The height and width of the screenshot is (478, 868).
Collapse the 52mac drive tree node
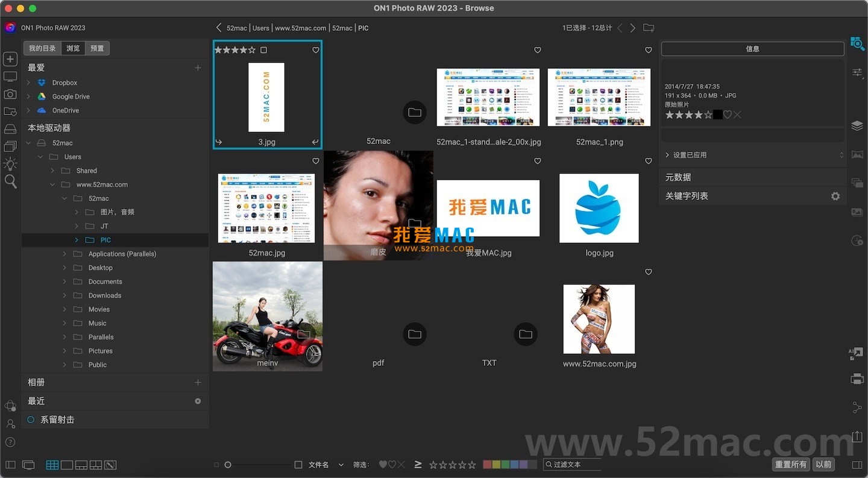(x=28, y=143)
